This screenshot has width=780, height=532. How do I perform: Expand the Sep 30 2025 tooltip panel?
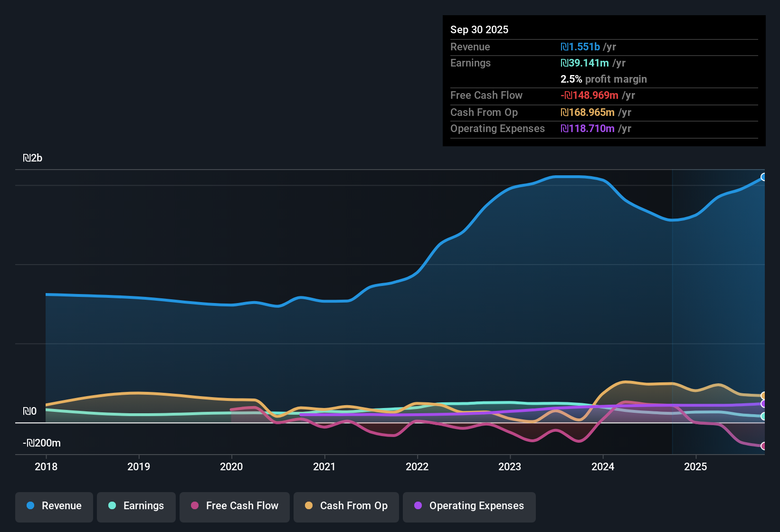tap(479, 29)
